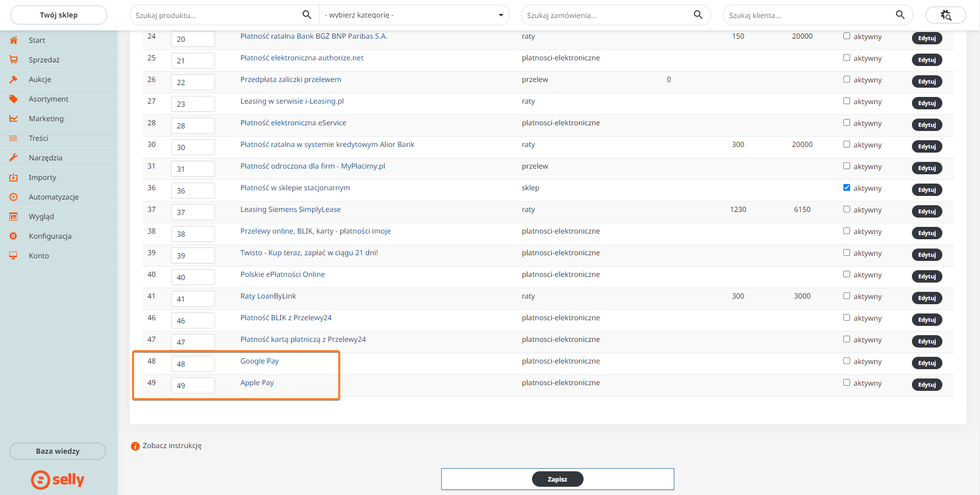Click Edytuj for Raty LoanByLink

coord(926,298)
